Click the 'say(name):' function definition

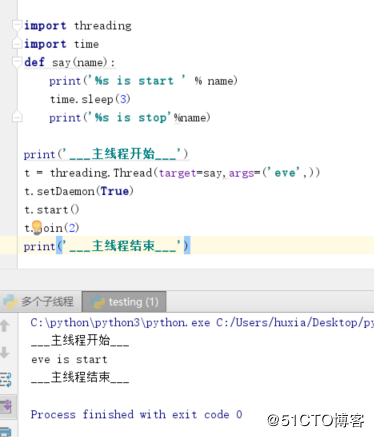pos(83,62)
